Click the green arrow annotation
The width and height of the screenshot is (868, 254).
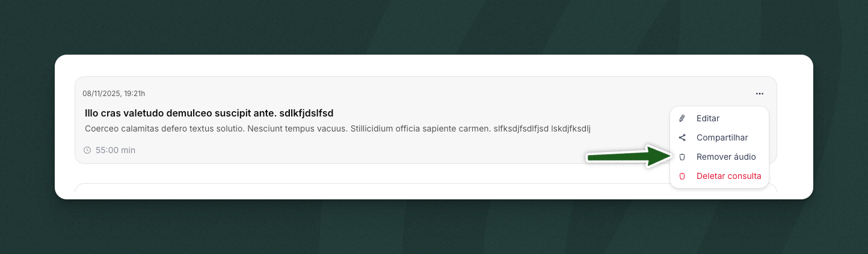point(626,157)
